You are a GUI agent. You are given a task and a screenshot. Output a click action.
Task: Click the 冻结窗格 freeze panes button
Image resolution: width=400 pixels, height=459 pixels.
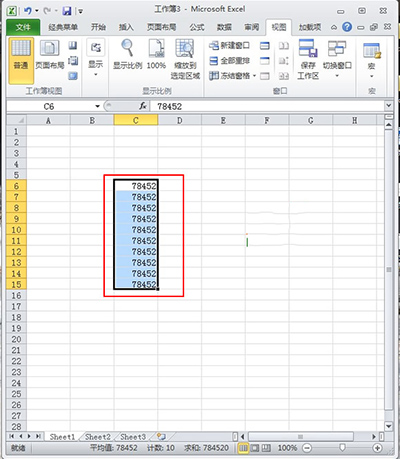pyautogui.click(x=229, y=76)
